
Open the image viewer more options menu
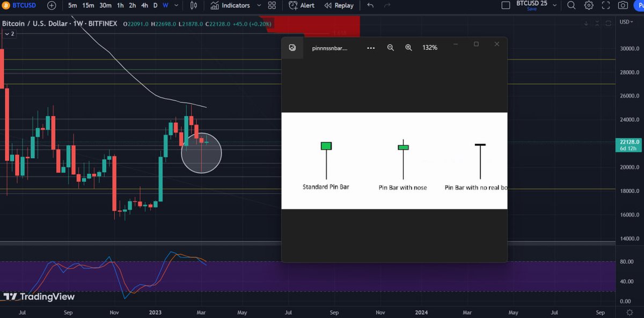[x=371, y=48]
